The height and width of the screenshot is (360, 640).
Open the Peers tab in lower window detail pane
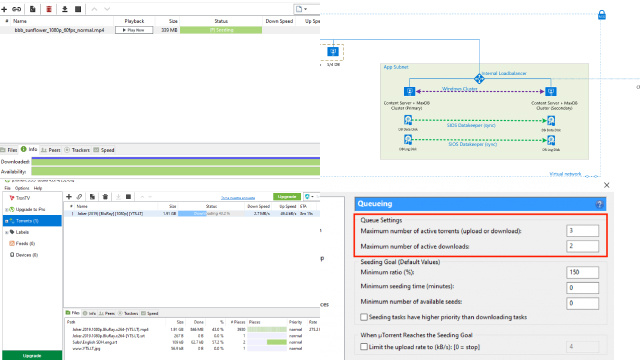point(107,313)
